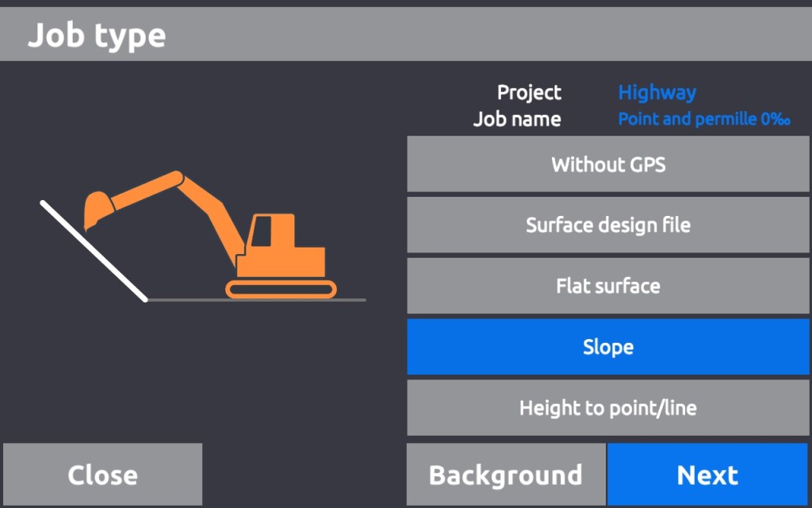Click the excavator's crawler tracks

click(281, 289)
